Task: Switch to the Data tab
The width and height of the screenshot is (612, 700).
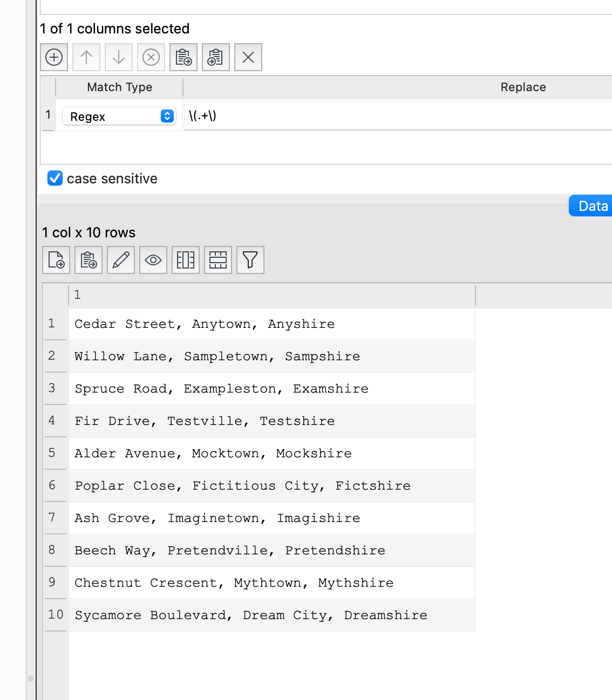Action: click(x=592, y=206)
